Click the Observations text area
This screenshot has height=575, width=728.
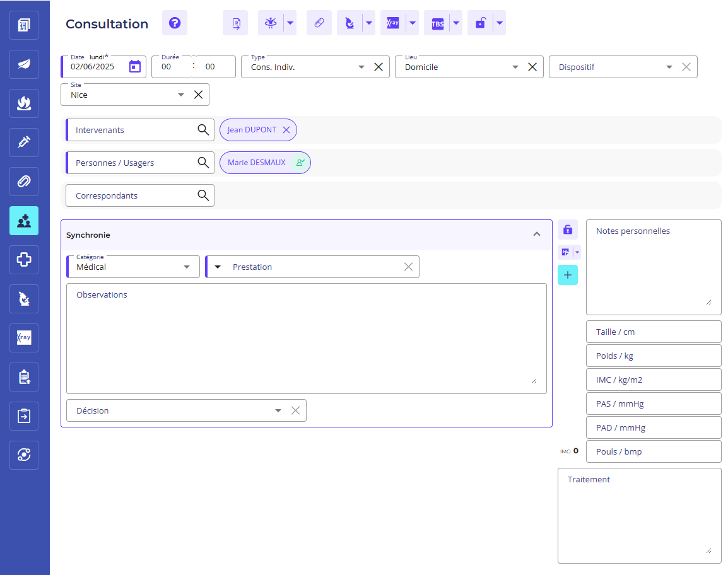coord(307,339)
